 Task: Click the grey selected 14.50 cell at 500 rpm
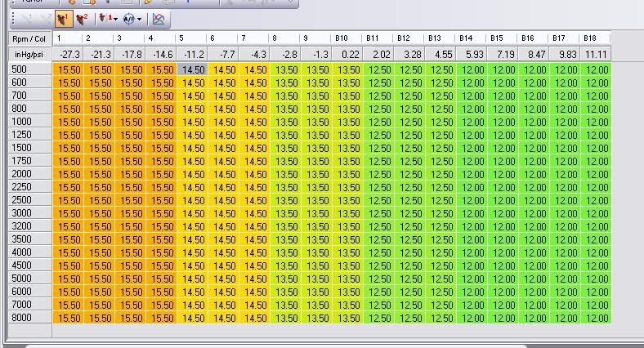pyautogui.click(x=193, y=69)
